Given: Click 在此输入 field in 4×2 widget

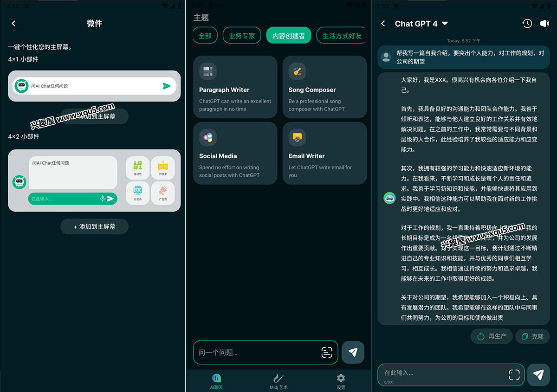Looking at the screenshot, I should (x=72, y=199).
